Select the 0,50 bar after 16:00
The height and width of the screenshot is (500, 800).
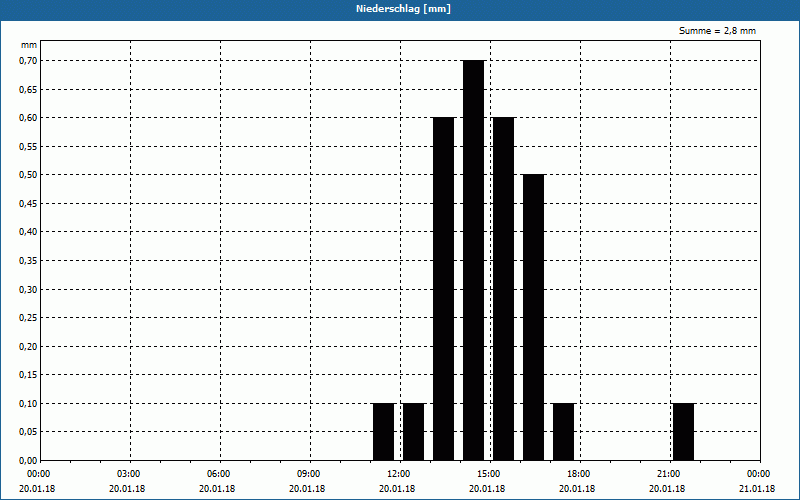point(534,317)
